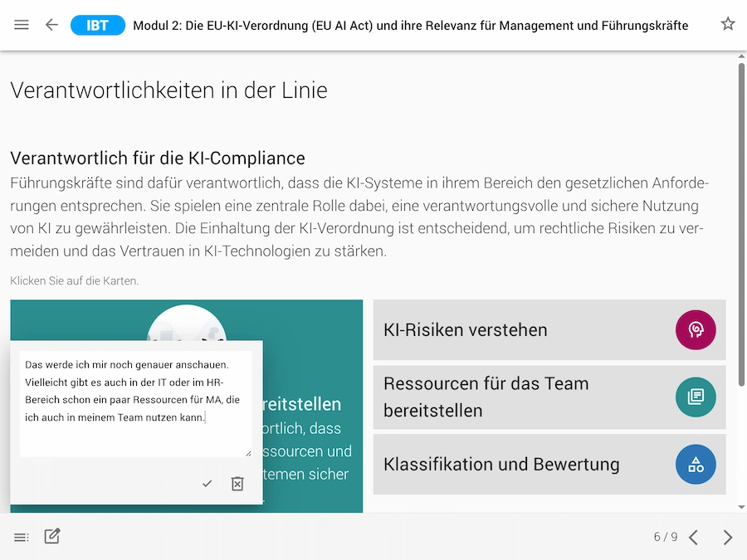The image size is (747, 560).
Task: Click the vertical scrollbar thumb
Action: [741, 224]
